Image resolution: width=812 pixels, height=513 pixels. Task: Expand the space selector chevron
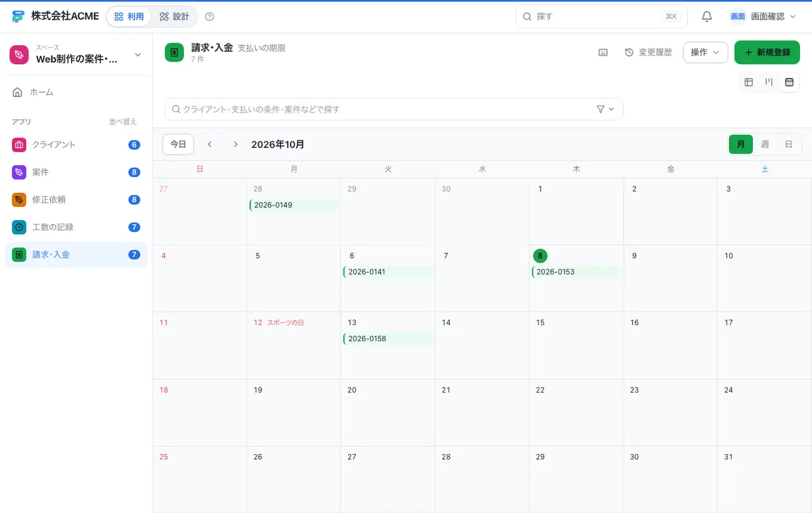tap(138, 55)
